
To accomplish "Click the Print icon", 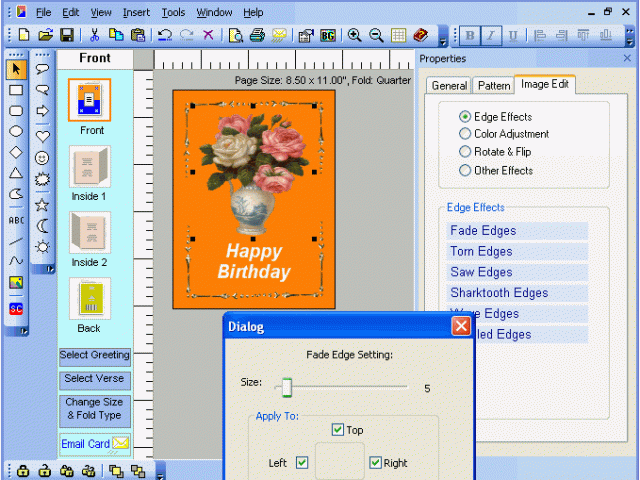I will click(257, 35).
